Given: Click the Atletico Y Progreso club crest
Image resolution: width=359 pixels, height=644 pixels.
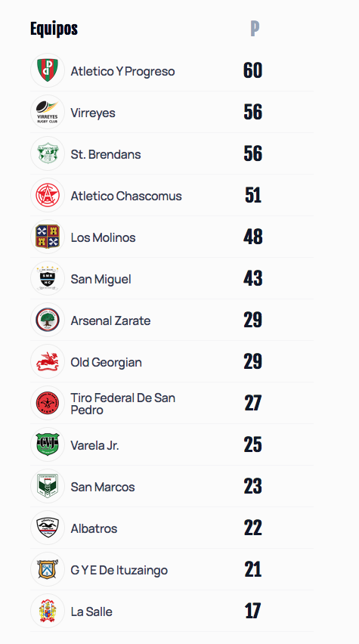Looking at the screenshot, I should pos(48,70).
